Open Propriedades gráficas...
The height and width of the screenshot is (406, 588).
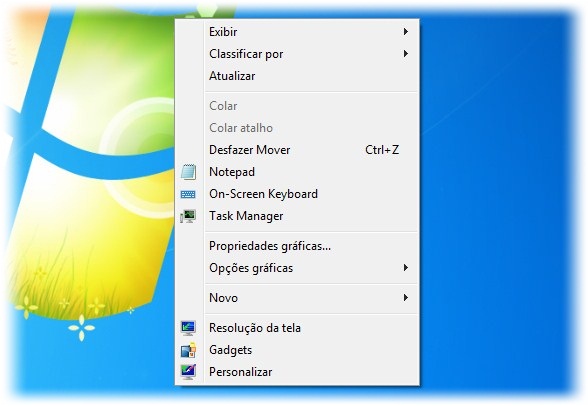coord(297,246)
